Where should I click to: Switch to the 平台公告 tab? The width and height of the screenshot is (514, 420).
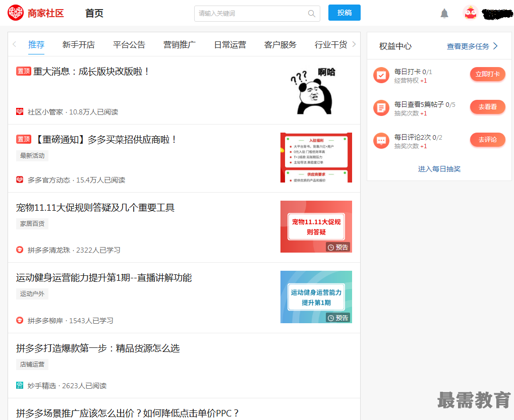(129, 44)
